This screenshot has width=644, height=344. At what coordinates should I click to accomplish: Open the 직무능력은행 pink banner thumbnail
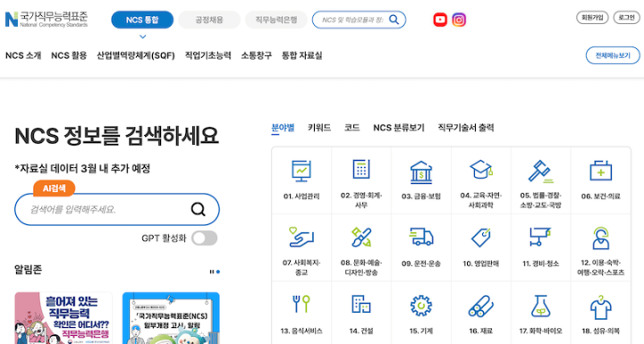coord(64,318)
